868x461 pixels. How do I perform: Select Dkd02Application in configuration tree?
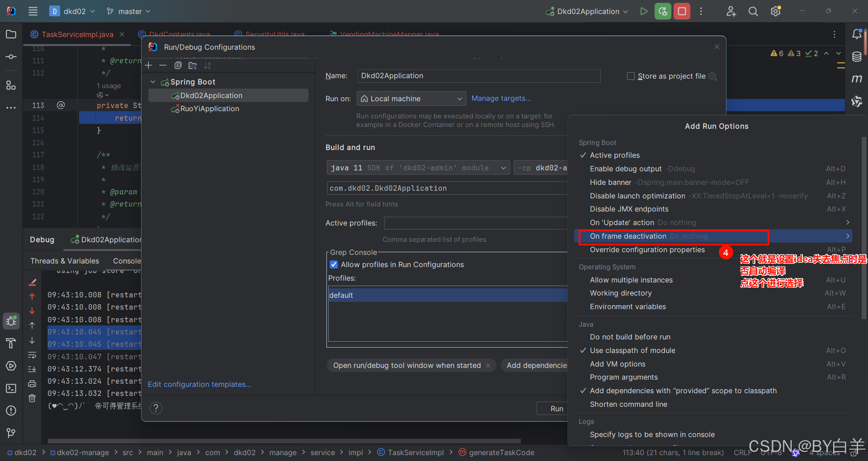point(228,96)
